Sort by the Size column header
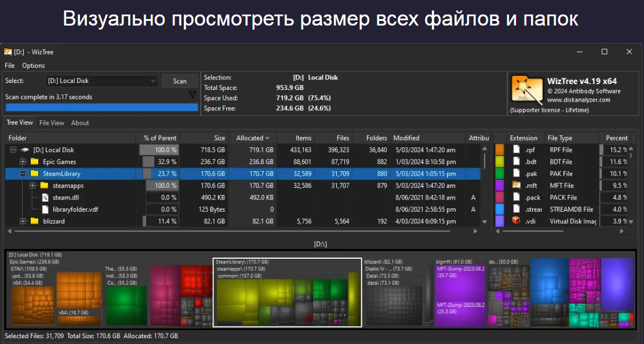Screen dimensions: 644x344 click(x=203, y=138)
